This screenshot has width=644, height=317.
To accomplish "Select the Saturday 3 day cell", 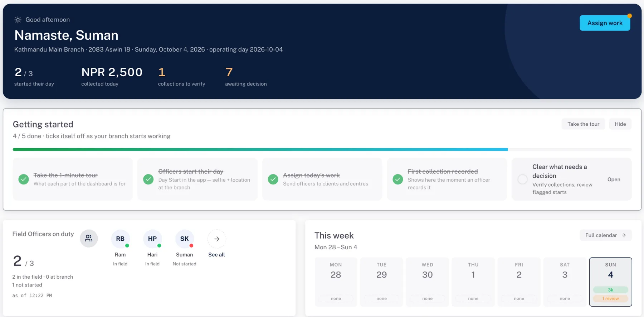I will point(565,282).
